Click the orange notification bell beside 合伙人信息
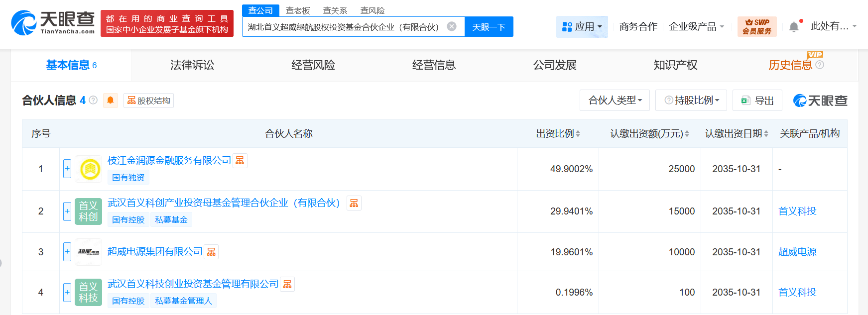The width and height of the screenshot is (868, 315). coord(111,101)
